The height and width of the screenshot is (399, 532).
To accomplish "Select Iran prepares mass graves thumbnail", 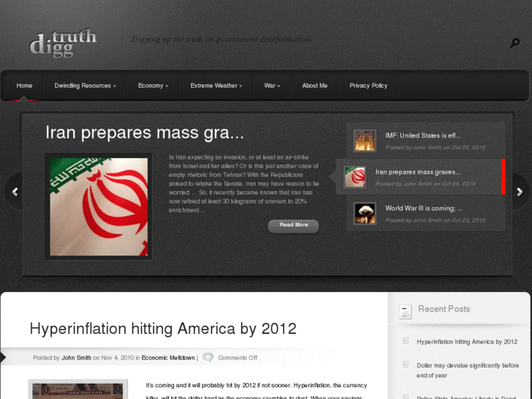I will [x=355, y=176].
